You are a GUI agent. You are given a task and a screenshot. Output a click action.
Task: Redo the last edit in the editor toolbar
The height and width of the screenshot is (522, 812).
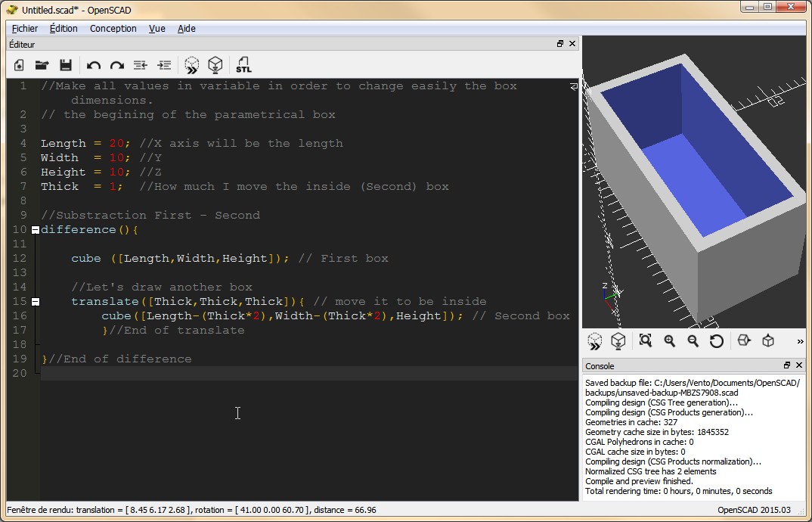pyautogui.click(x=117, y=65)
